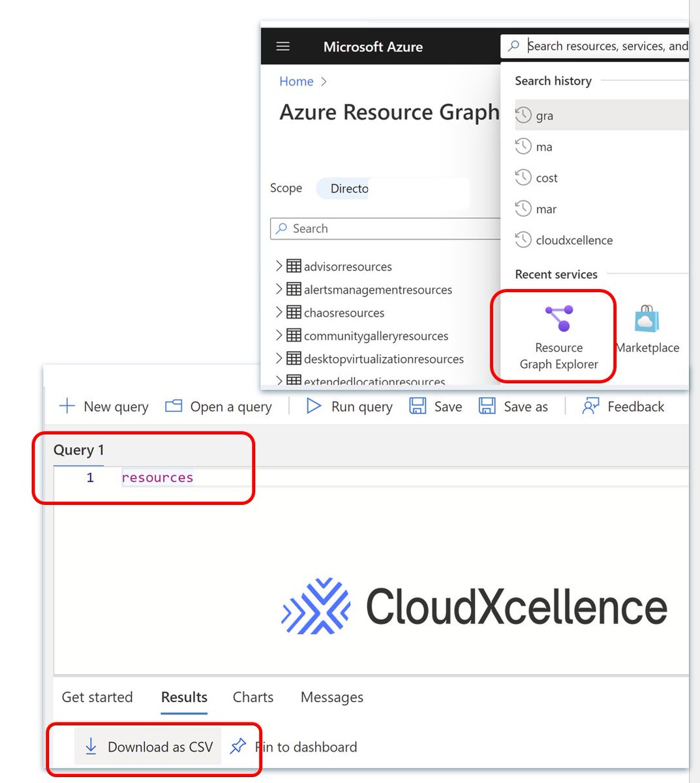700x783 pixels.
Task: Select alertsmanagementresources table name
Action: pos(378,290)
